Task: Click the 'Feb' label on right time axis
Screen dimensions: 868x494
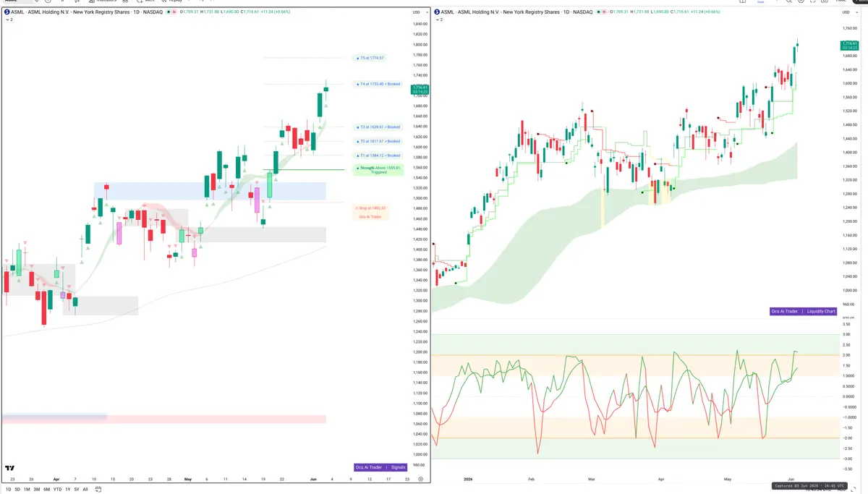Action: [530, 479]
